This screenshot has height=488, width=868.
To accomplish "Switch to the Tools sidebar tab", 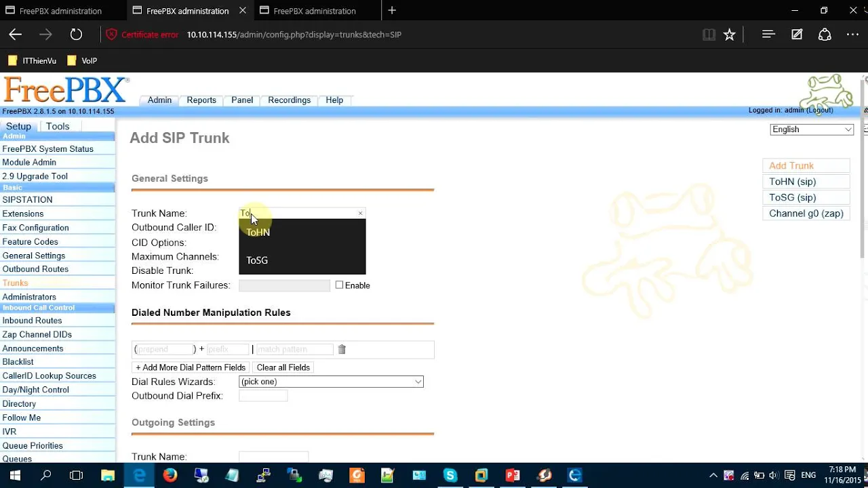I will (x=58, y=126).
